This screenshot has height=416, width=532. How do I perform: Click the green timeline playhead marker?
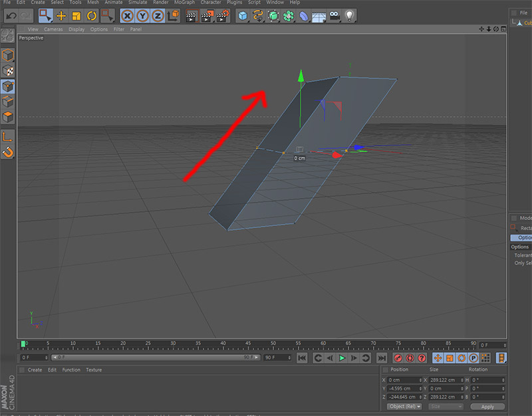pos(23,344)
